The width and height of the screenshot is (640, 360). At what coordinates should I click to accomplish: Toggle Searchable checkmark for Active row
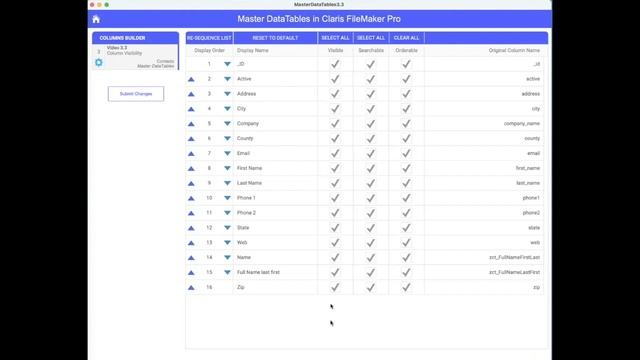coord(371,79)
